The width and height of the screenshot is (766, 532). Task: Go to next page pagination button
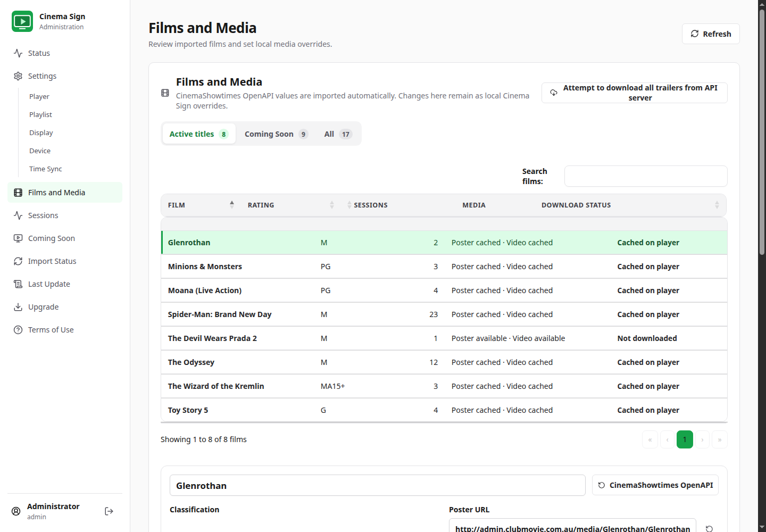702,439
